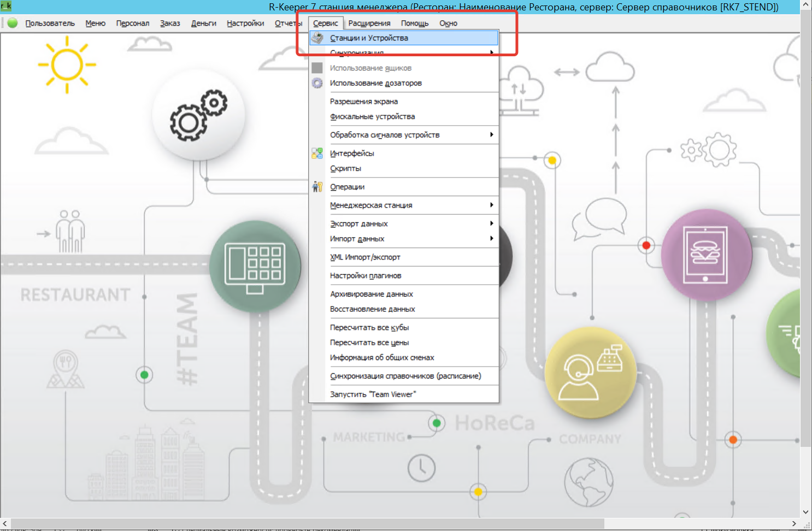The image size is (812, 531).
Task: Click the horizontal scrollbar at bottom
Action: click(x=306, y=523)
